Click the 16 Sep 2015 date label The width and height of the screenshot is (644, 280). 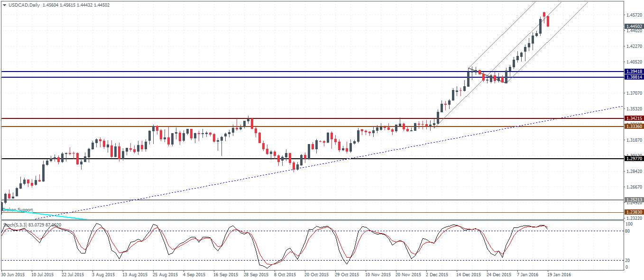tap(225, 274)
